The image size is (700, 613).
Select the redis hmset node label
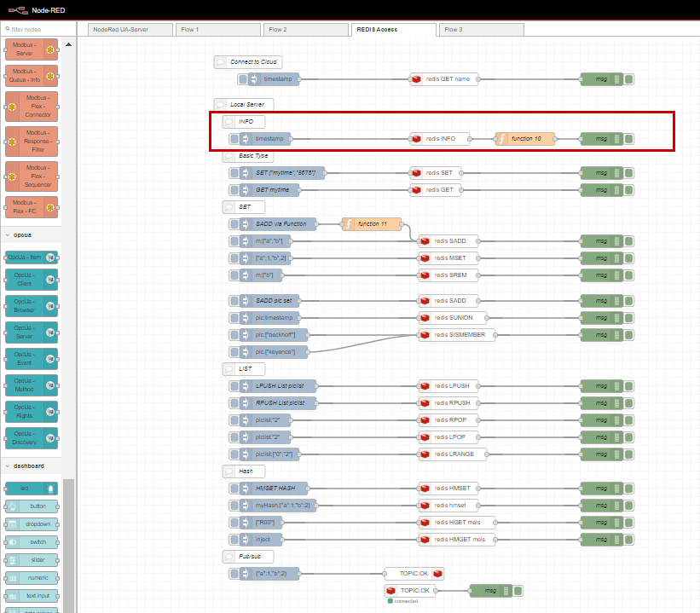[x=450, y=506]
